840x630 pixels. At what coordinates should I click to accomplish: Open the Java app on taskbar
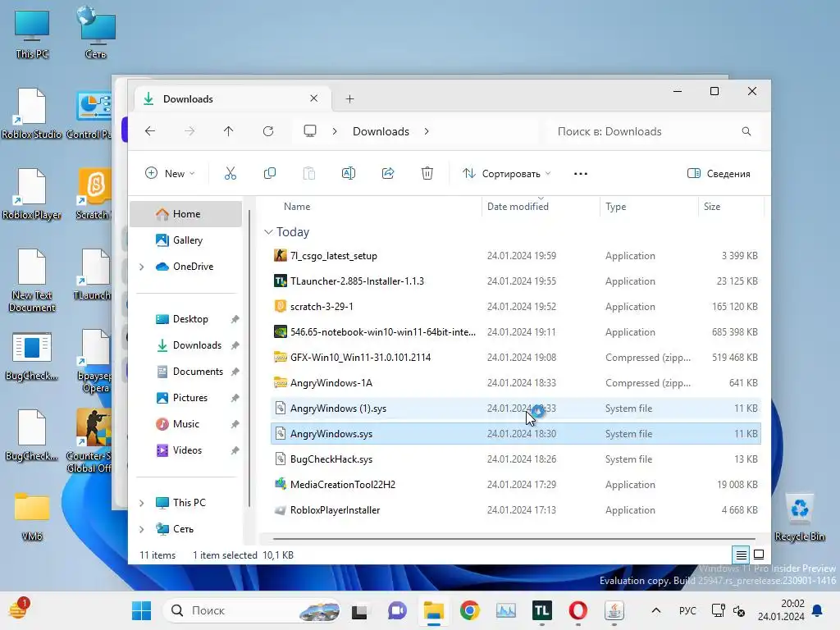coord(614,610)
